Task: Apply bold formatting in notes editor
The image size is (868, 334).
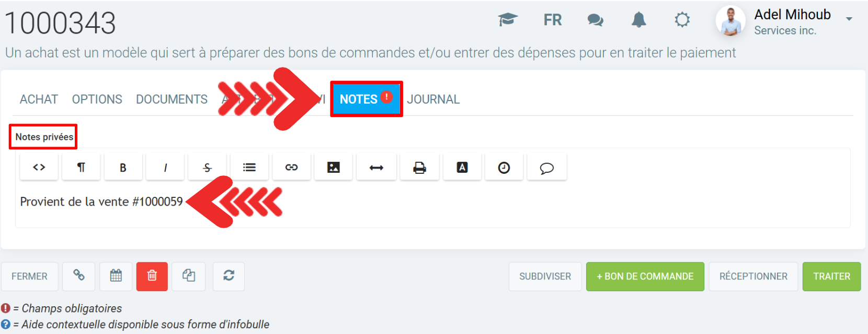Action: coord(123,168)
